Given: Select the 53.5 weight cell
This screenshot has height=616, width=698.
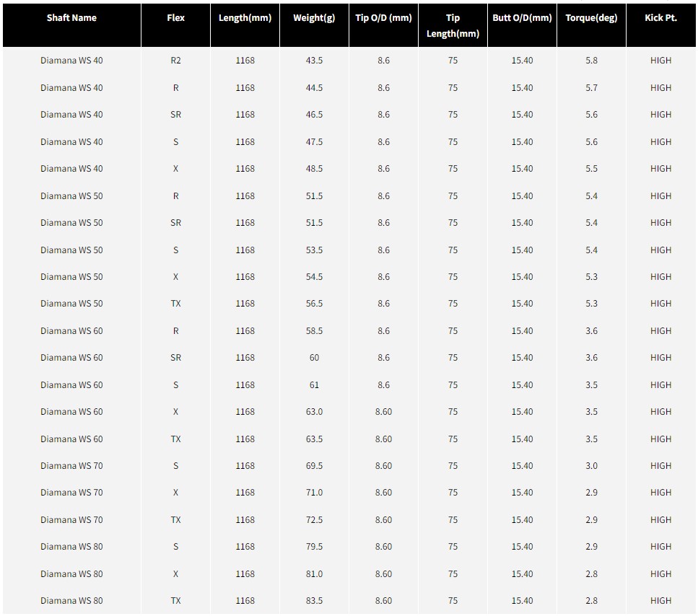Looking at the screenshot, I should pyautogui.click(x=314, y=250).
